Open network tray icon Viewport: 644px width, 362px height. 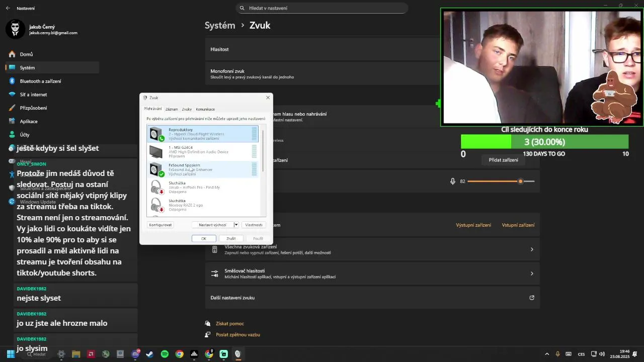(x=594, y=354)
